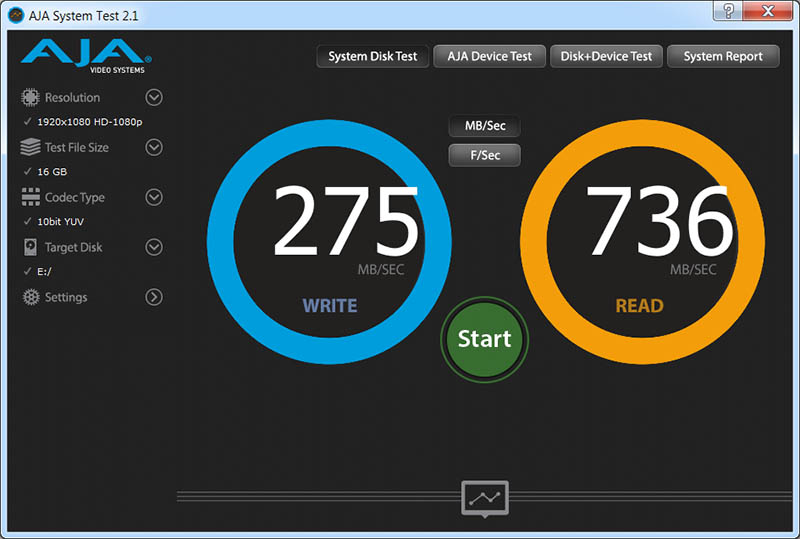Switch to Disk+Device Test tab
The image size is (800, 539).
click(606, 56)
